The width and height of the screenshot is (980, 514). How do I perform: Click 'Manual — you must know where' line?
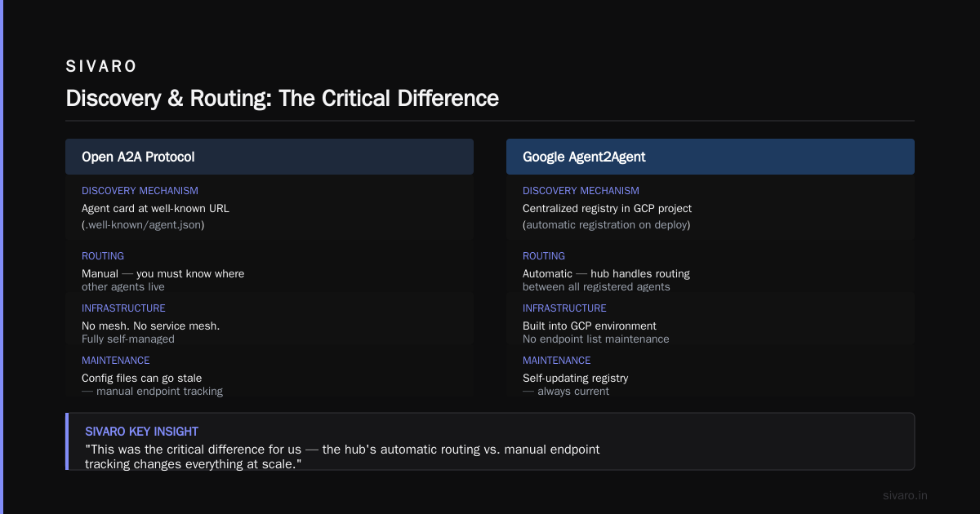163,274
